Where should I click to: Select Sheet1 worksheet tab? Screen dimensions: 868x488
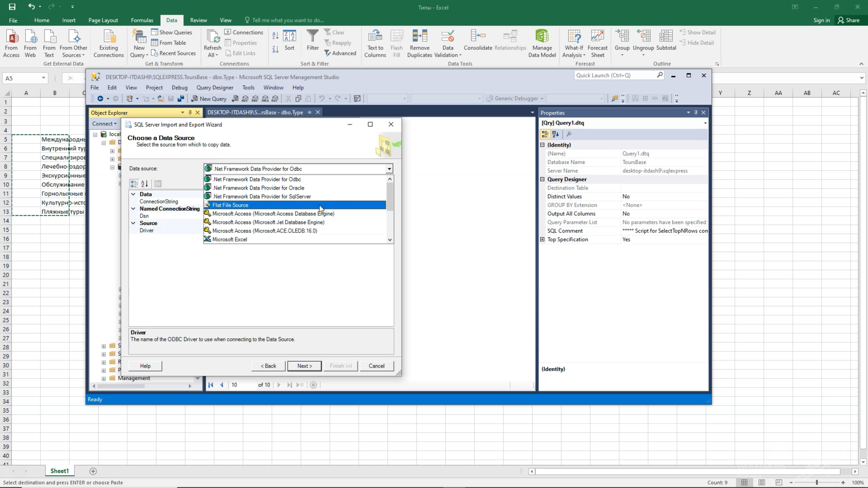(59, 471)
